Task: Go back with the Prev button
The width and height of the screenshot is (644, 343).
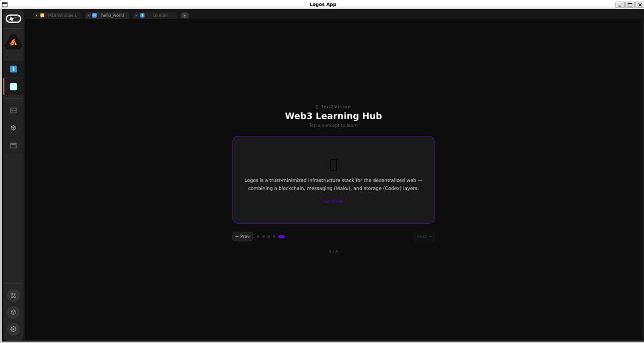Action: pyautogui.click(x=243, y=236)
